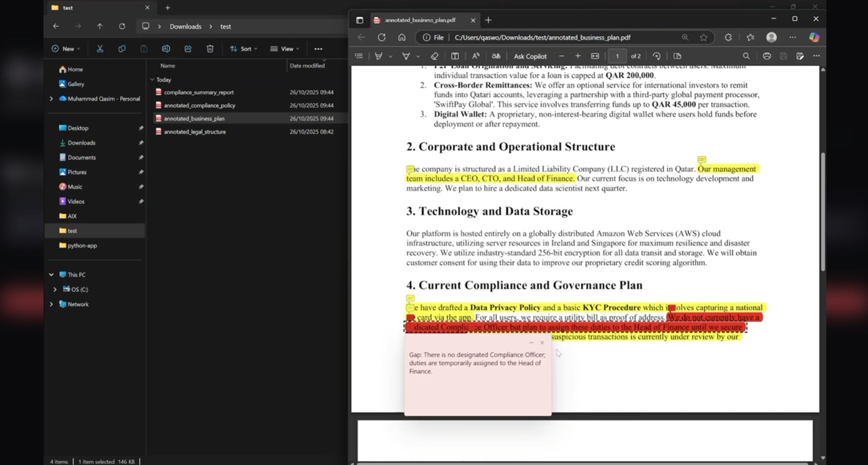This screenshot has height=465, width=868.
Task: Click Copy in File Explorer toolbar
Action: click(122, 49)
